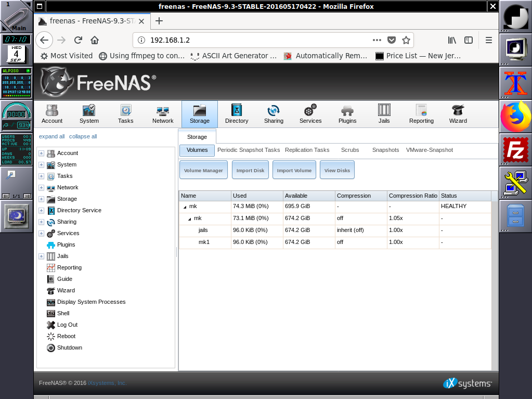This screenshot has width=532, height=399.
Task: Expand the Tasks tree node
Action: pyautogui.click(x=41, y=176)
